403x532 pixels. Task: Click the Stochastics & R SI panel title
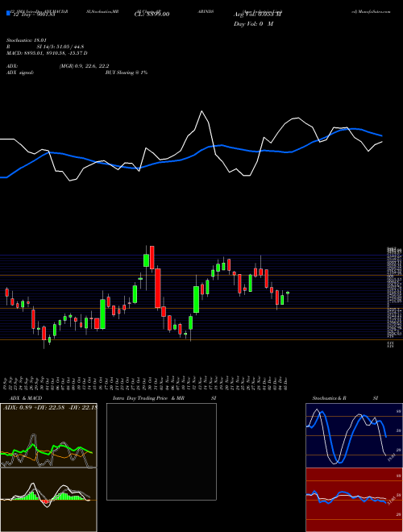[345, 398]
